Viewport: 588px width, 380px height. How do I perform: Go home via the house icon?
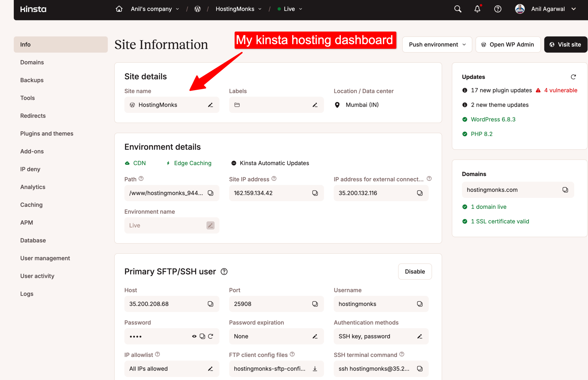click(x=119, y=9)
